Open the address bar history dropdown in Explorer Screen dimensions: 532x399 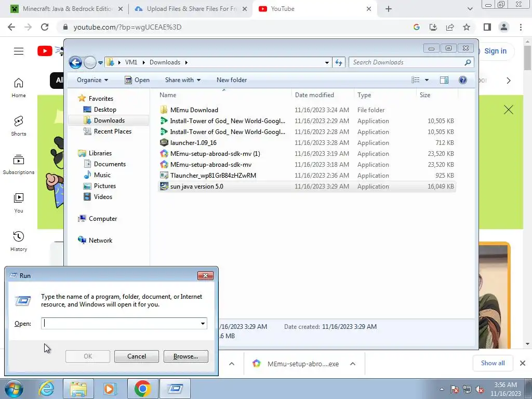[327, 62]
